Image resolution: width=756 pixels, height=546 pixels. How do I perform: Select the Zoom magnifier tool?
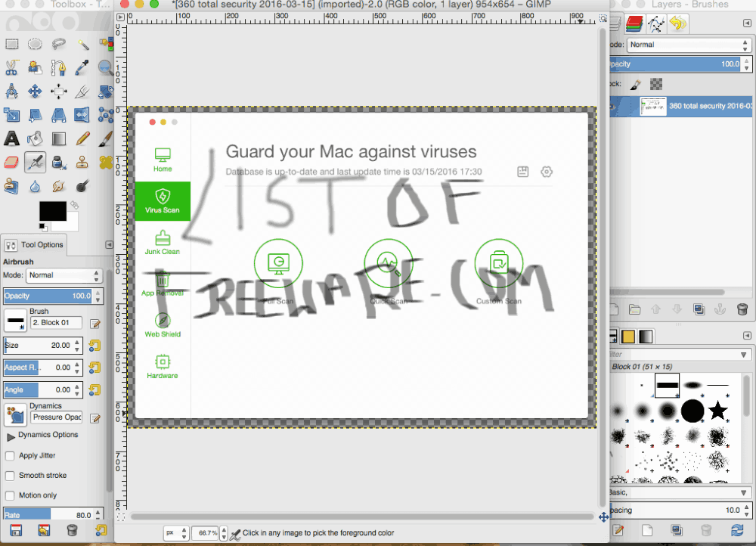pos(106,67)
